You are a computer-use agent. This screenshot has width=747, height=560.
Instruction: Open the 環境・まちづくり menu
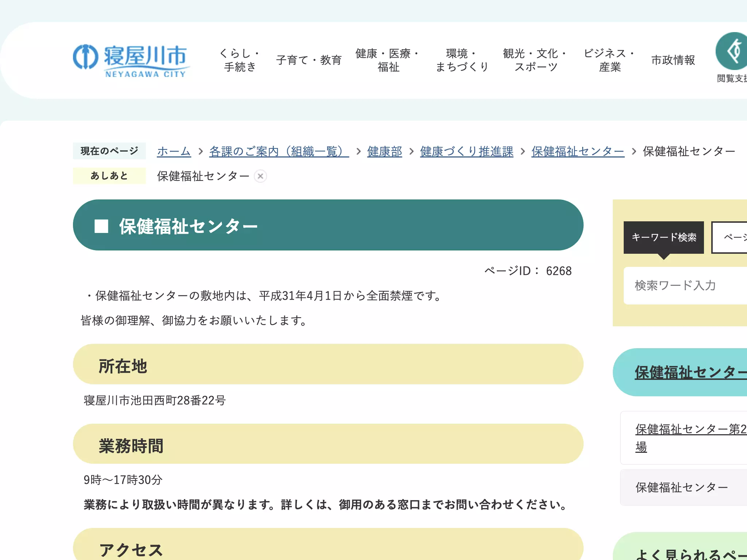[462, 60]
